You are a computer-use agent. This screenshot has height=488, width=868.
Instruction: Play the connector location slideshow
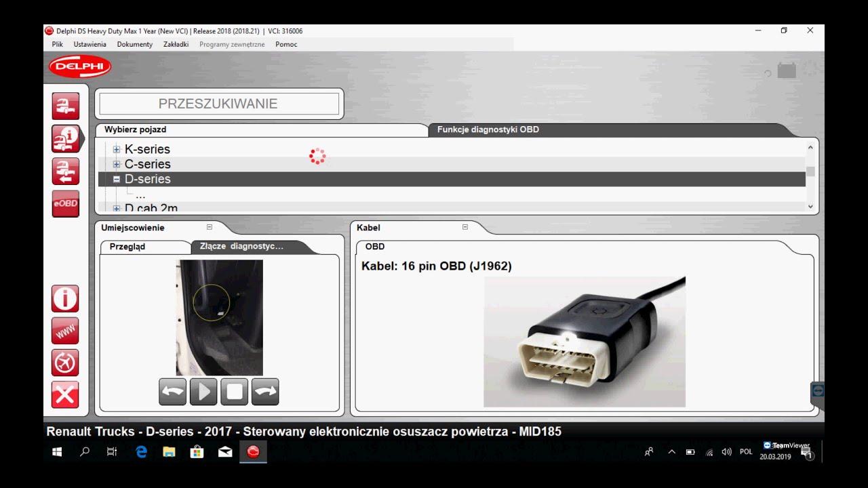(203, 392)
